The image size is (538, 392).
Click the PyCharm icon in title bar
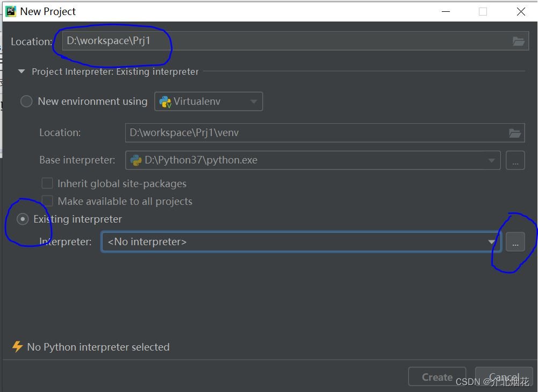(x=11, y=11)
